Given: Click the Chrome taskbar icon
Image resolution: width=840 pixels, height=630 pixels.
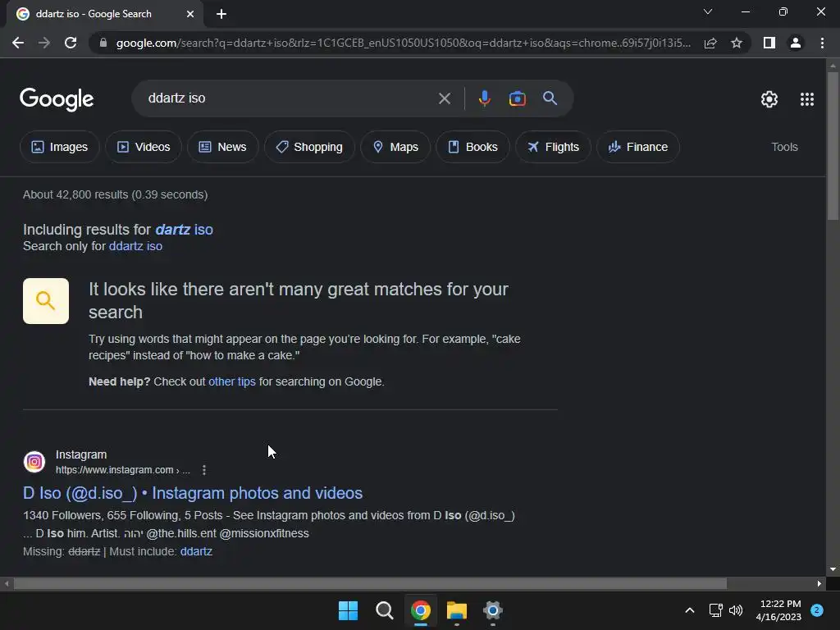Looking at the screenshot, I should [x=421, y=610].
